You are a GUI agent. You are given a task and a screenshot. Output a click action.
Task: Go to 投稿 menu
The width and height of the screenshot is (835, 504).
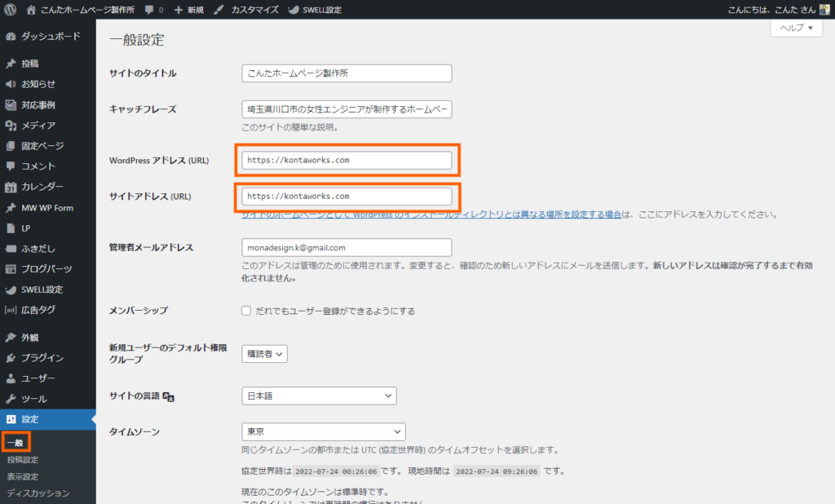point(30,64)
